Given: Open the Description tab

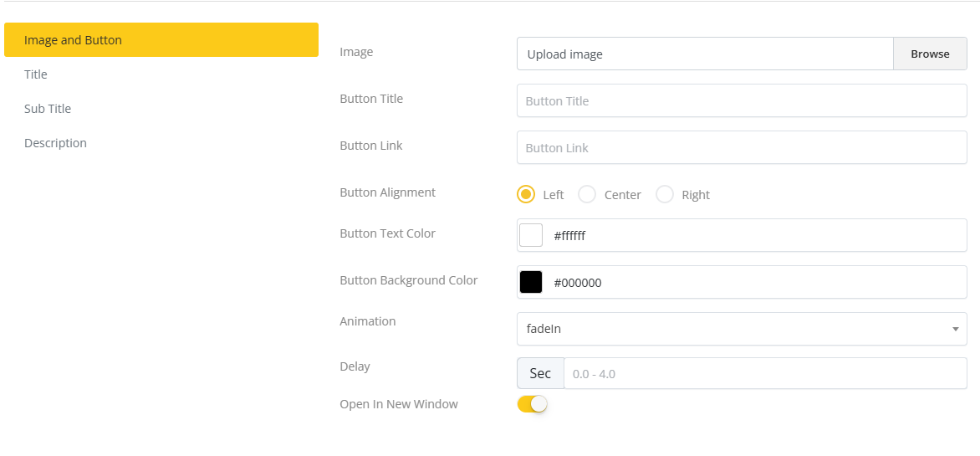Looking at the screenshot, I should click(55, 143).
